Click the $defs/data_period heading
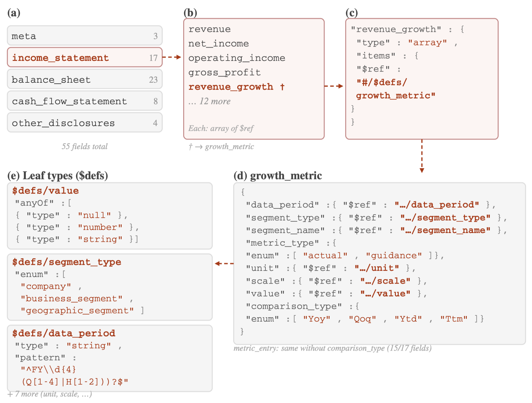Screen dimensions: 532x403 (64, 333)
